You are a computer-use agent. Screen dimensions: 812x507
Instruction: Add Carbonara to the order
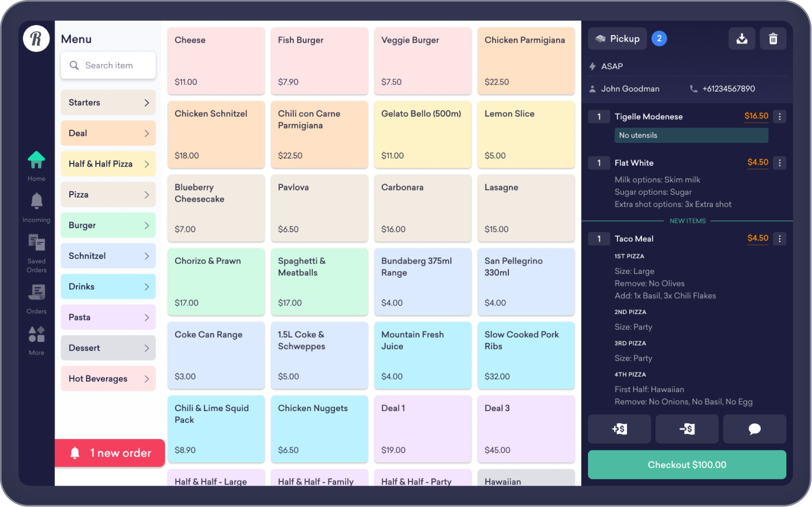tap(422, 208)
